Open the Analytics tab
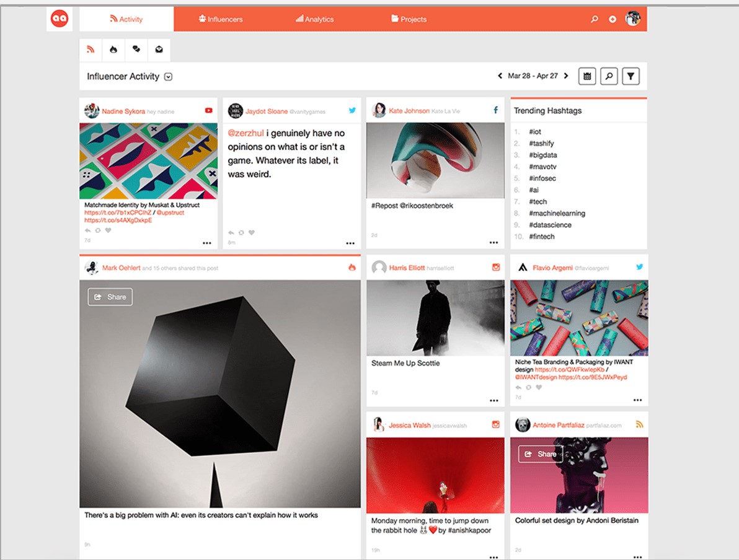Image resolution: width=739 pixels, height=560 pixels. coord(314,19)
